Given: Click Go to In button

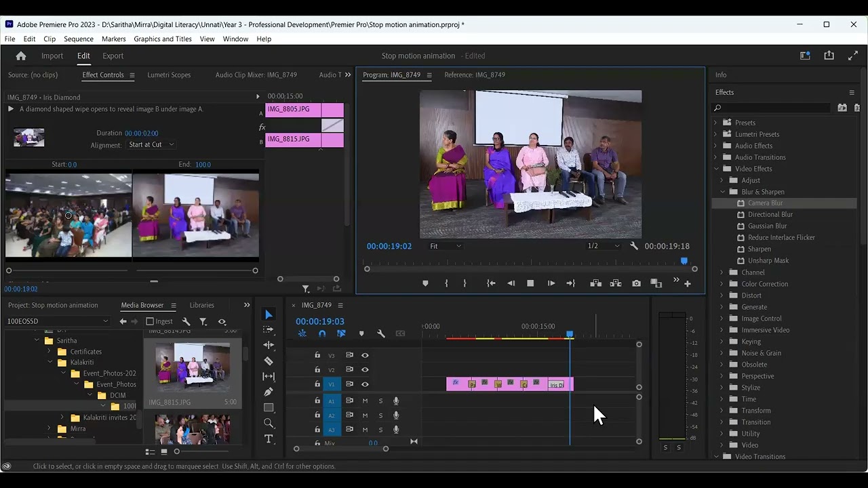Looking at the screenshot, I should coord(491,283).
